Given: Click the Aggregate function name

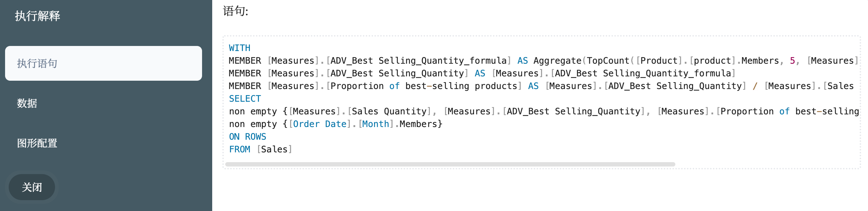Looking at the screenshot, I should [x=557, y=61].
